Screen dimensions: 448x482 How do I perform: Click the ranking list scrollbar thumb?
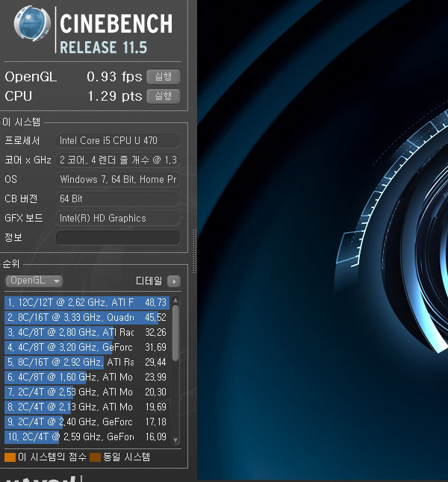click(175, 333)
